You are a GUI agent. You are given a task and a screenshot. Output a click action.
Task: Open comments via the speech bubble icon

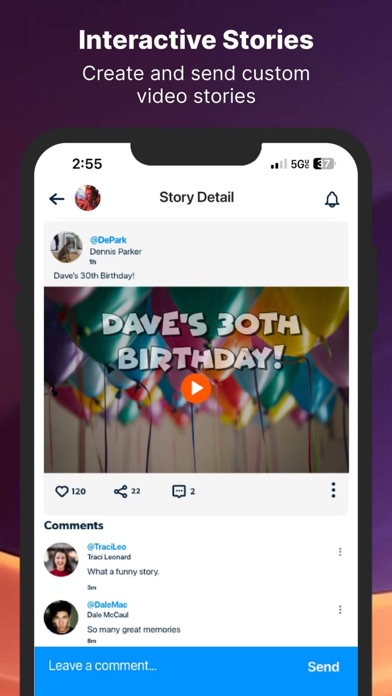click(179, 491)
